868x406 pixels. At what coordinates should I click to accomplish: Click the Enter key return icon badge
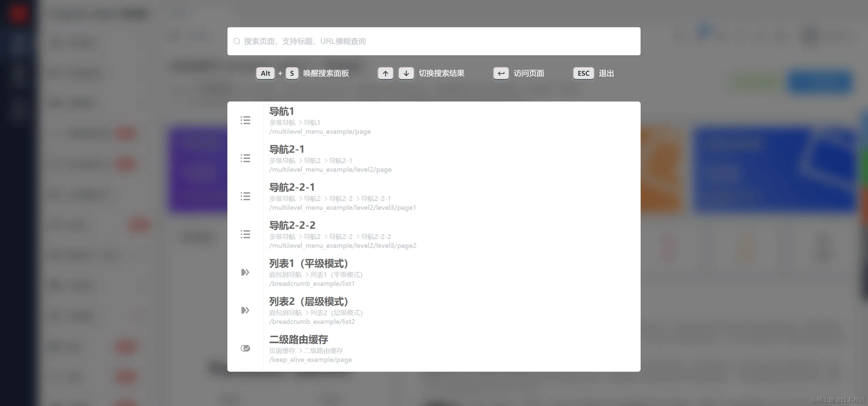click(501, 73)
